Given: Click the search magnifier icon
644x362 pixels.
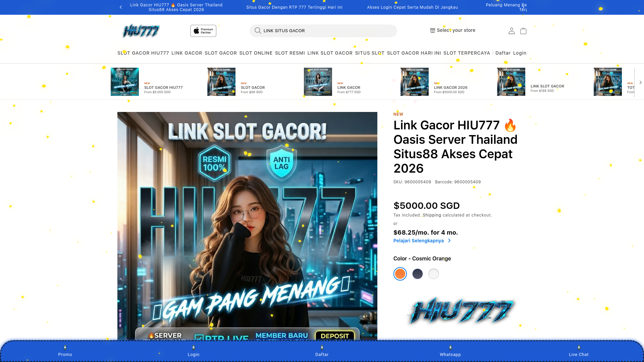Looking at the screenshot, I should click(x=258, y=31).
